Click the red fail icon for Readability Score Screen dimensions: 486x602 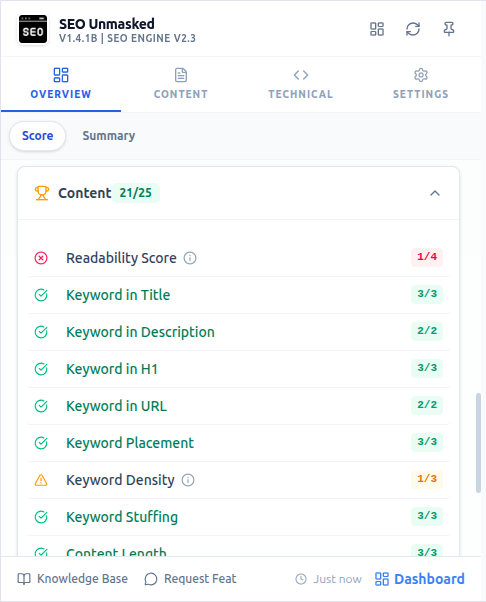pyautogui.click(x=41, y=258)
